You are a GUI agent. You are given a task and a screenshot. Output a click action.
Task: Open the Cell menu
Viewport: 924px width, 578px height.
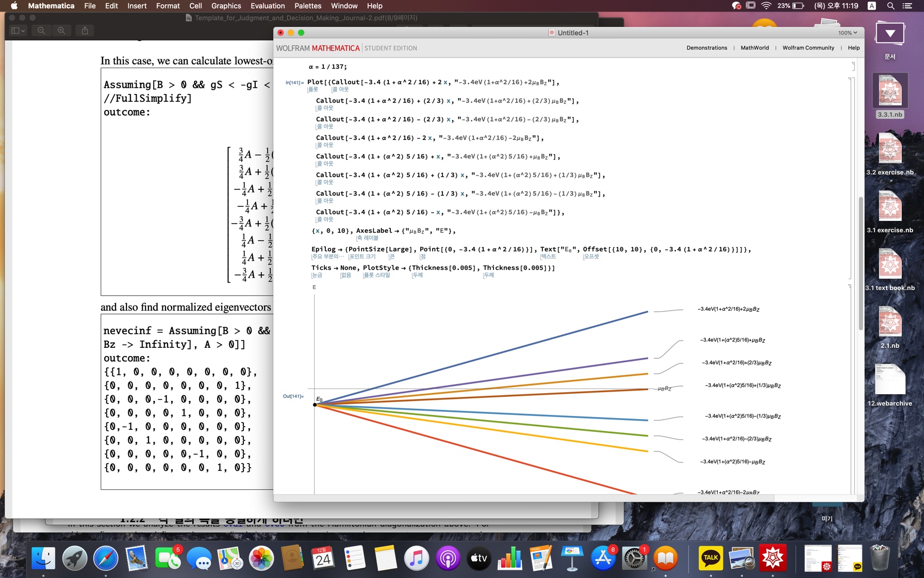pos(195,6)
